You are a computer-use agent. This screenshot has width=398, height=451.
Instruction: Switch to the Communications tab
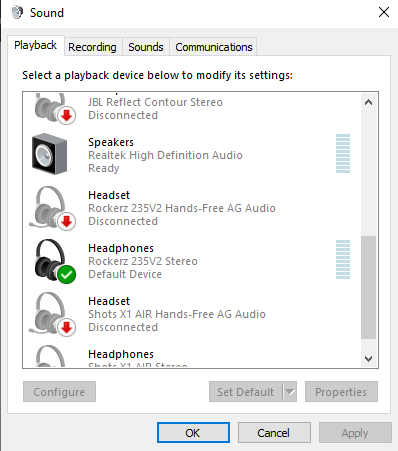(x=214, y=47)
